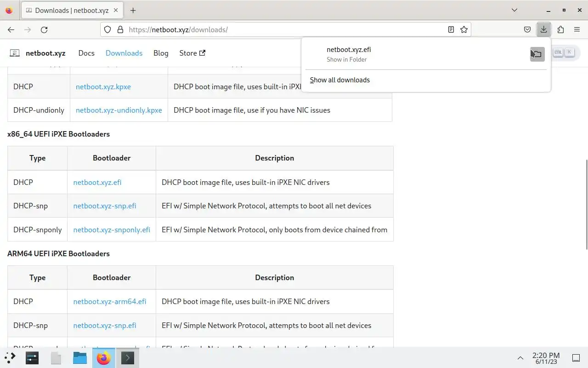
Task: Download netboot.xyz.kpxe bootloader
Action: click(103, 86)
